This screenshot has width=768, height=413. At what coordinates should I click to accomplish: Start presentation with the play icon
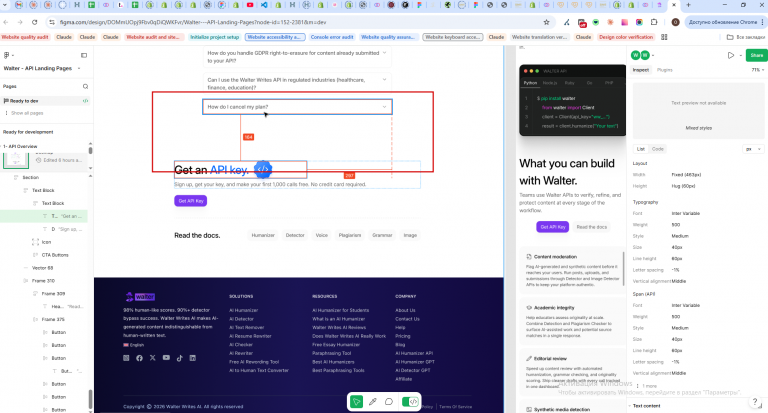(730, 55)
